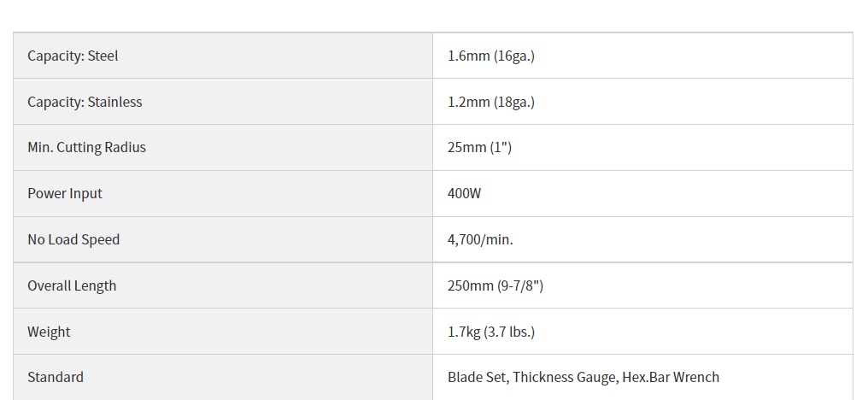Viewport: 868px width, 400px height.
Task: Click the Capacity: Stainless label
Action: (85, 102)
